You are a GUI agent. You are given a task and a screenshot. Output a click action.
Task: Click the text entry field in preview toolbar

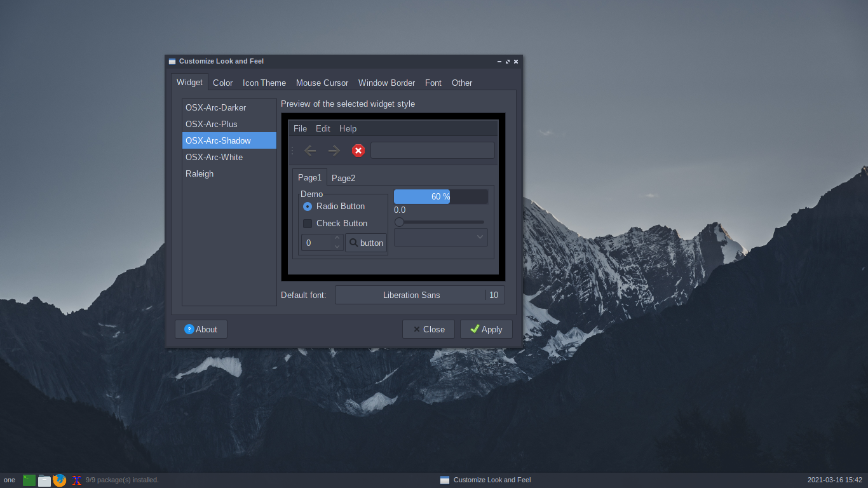coord(433,151)
